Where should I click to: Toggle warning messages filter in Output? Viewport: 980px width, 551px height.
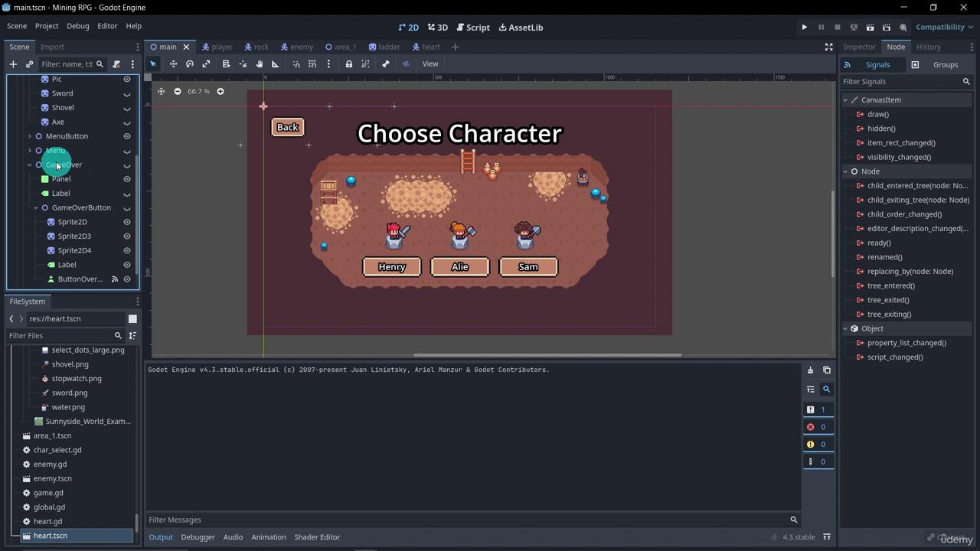pyautogui.click(x=818, y=445)
